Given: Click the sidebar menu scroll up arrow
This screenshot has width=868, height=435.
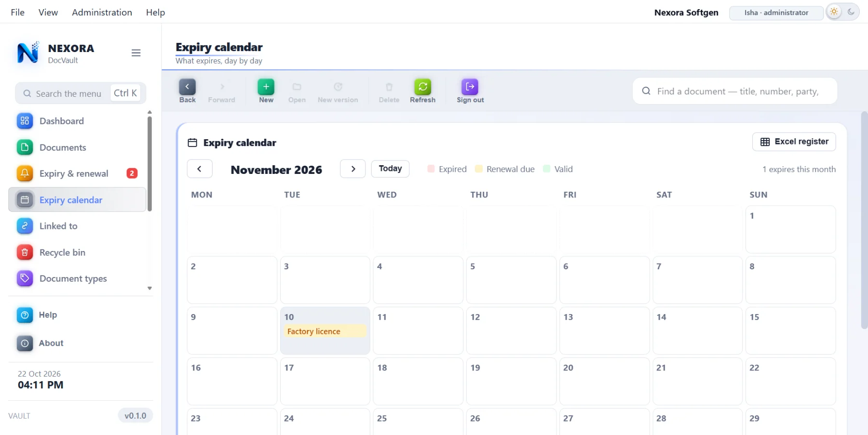Looking at the screenshot, I should pos(149,112).
